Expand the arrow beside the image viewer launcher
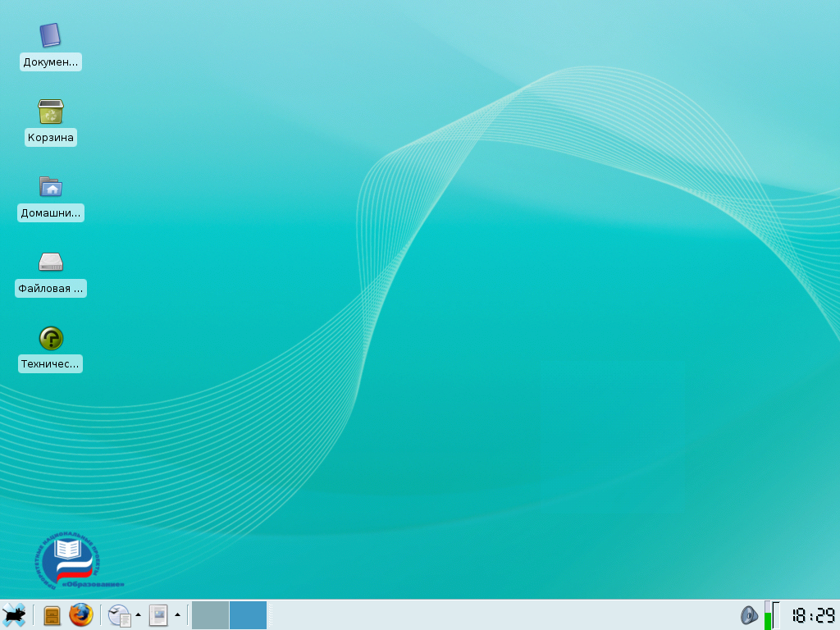The height and width of the screenshot is (630, 840). (177, 614)
